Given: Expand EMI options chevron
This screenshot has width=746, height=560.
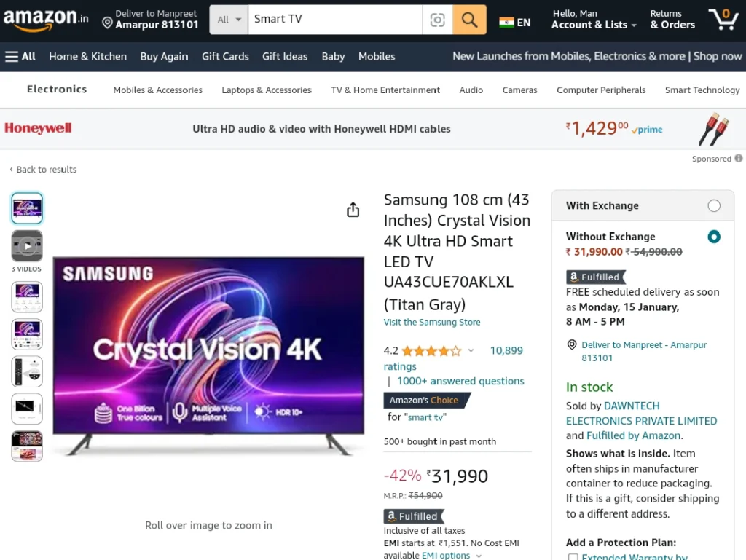Looking at the screenshot, I should click(479, 556).
